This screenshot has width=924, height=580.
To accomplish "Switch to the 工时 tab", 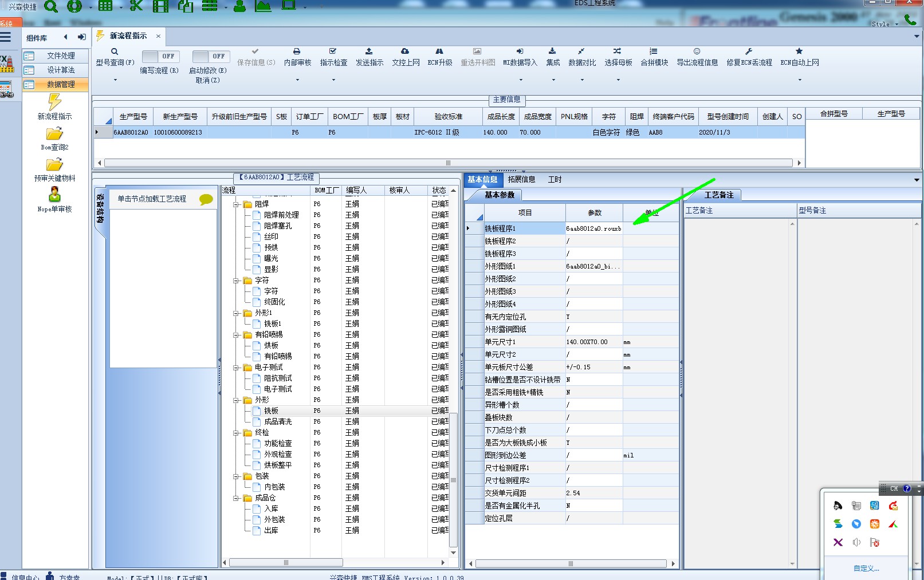I will tap(555, 180).
